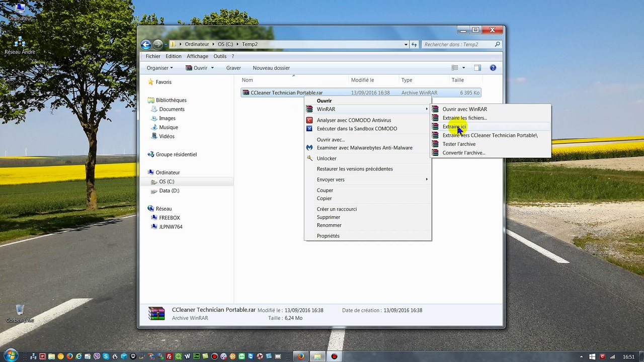Click the Unlocker wand icon
Image resolution: width=644 pixels, height=362 pixels.
pyautogui.click(x=309, y=158)
